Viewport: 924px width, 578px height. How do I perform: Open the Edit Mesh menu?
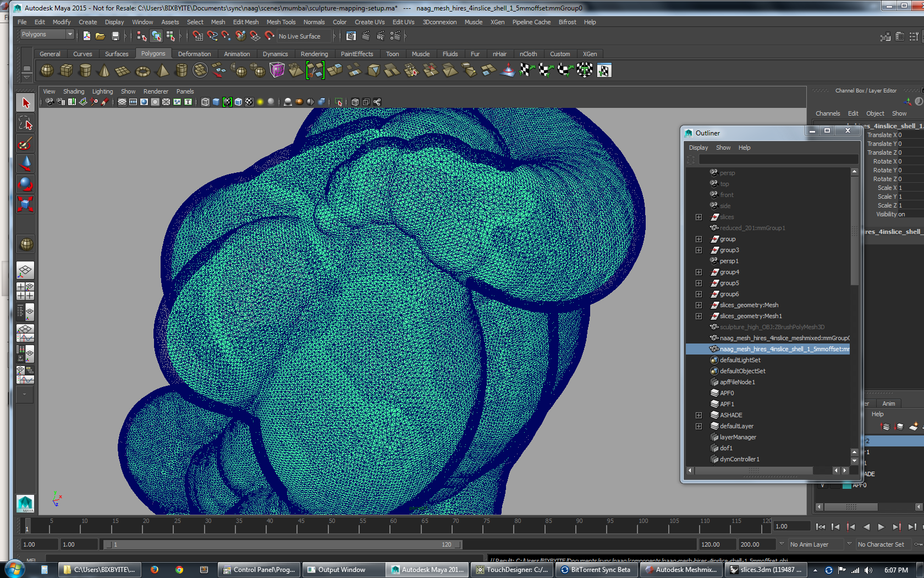(x=245, y=22)
